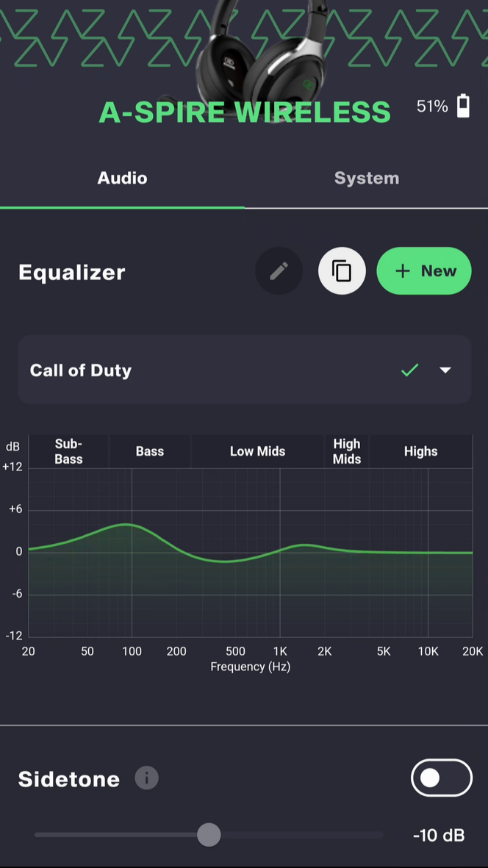The width and height of the screenshot is (488, 868).
Task: Click the Equalizer heading
Action: tap(72, 272)
